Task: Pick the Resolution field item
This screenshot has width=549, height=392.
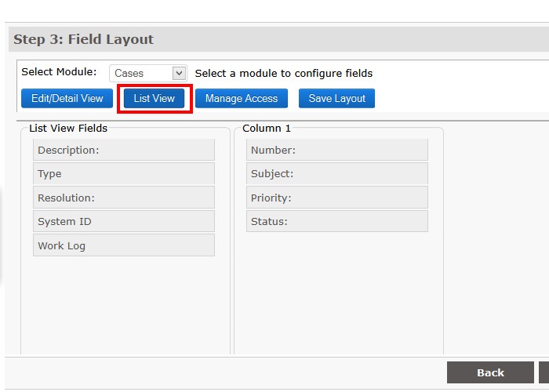Action: pyautogui.click(x=123, y=198)
